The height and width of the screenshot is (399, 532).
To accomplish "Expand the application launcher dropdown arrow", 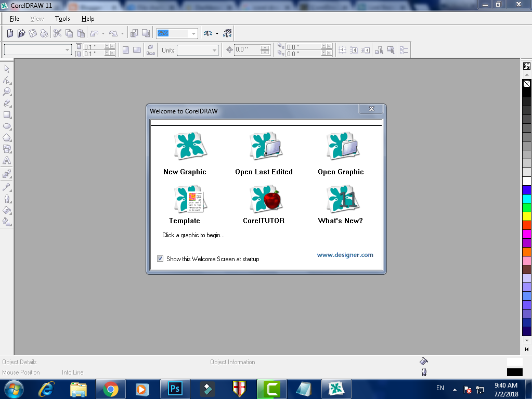I will coord(217,33).
